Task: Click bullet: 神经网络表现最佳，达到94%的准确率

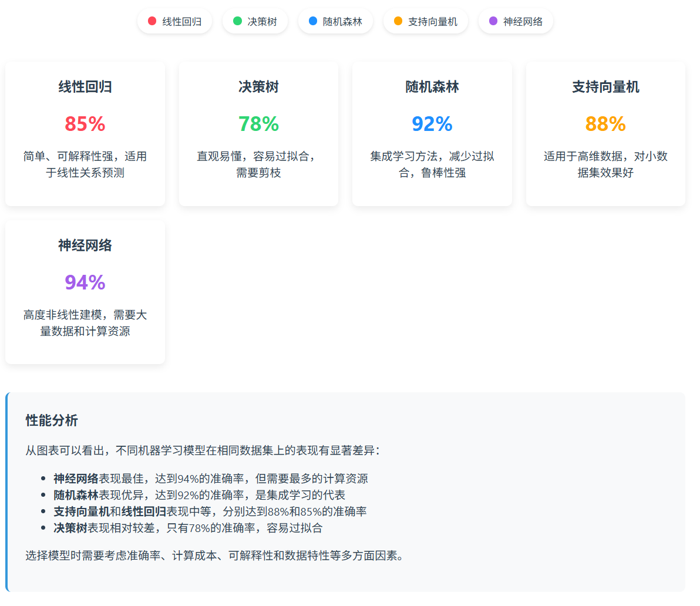Action: (x=211, y=479)
